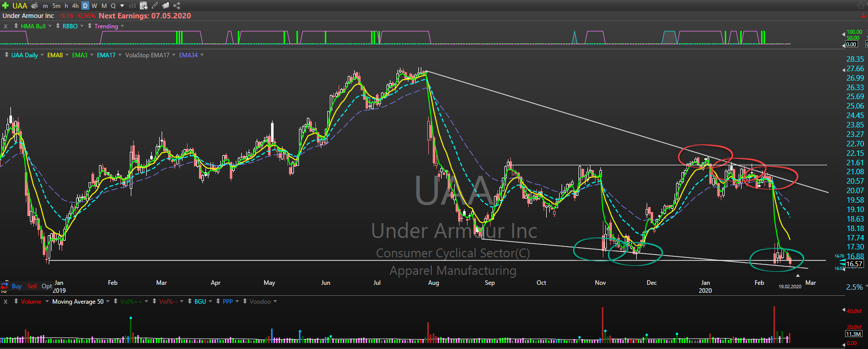Click the icon right of UAA ticker
This screenshot has height=349, width=868.
[x=35, y=5]
